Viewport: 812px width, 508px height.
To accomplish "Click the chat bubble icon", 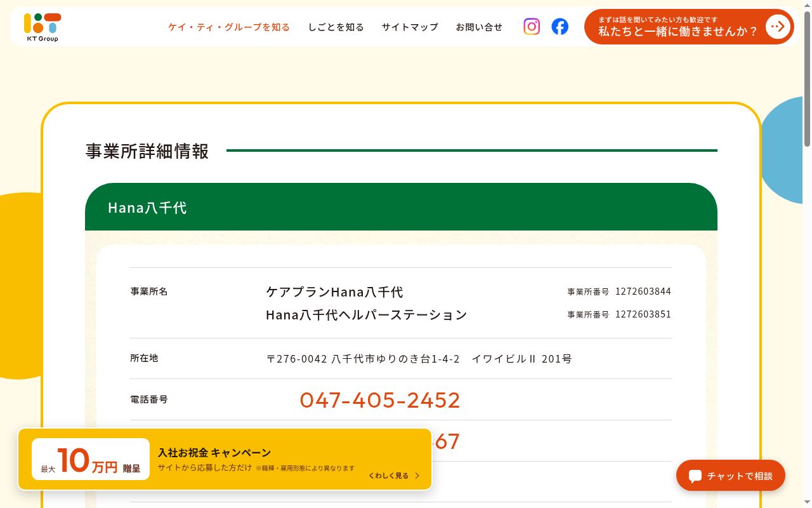I will tap(695, 476).
